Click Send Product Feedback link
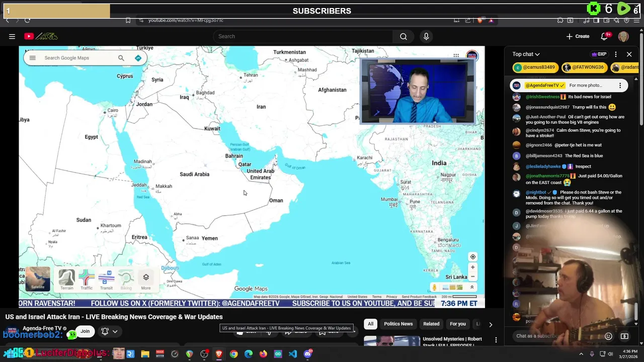 pos(419,297)
